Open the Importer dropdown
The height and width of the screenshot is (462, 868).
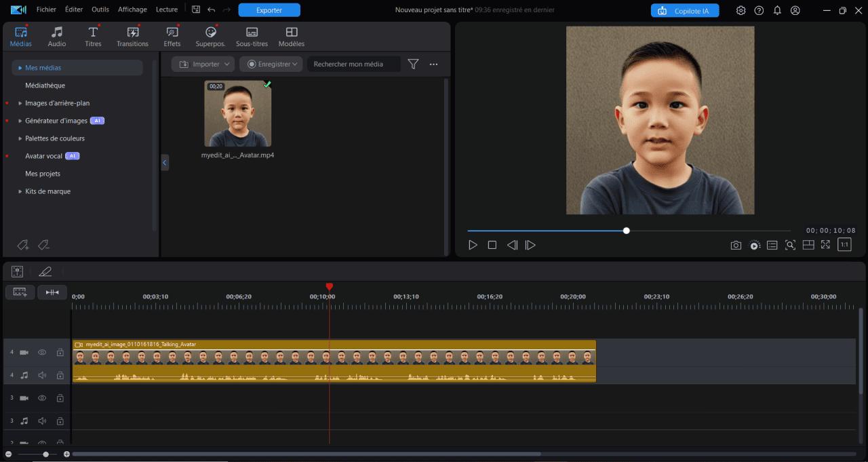[x=203, y=64]
